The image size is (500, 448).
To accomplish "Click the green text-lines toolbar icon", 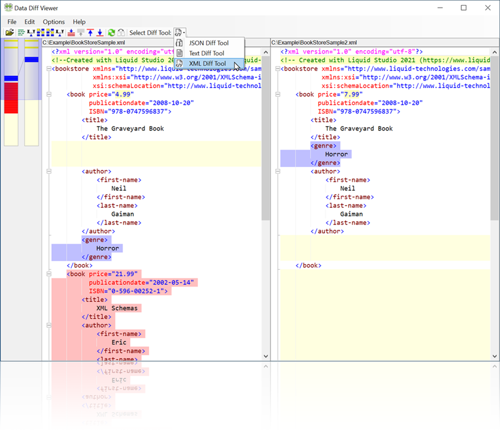I will coord(21,33).
